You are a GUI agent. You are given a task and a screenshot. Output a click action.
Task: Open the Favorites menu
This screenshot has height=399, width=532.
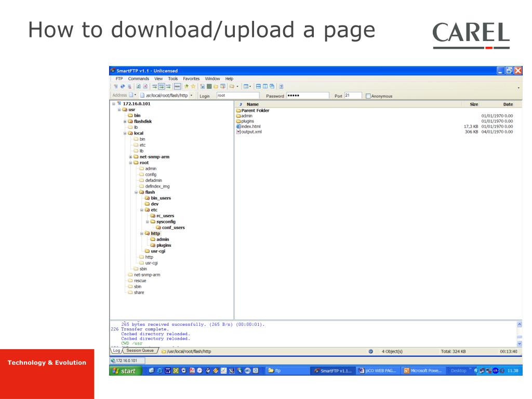coord(191,79)
